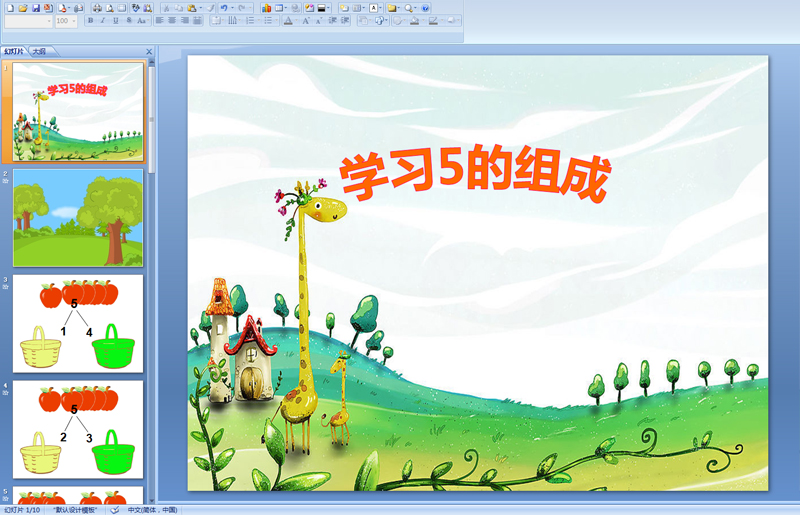Expand the font color dropdown arrow
The image size is (800, 515).
(x=296, y=20)
